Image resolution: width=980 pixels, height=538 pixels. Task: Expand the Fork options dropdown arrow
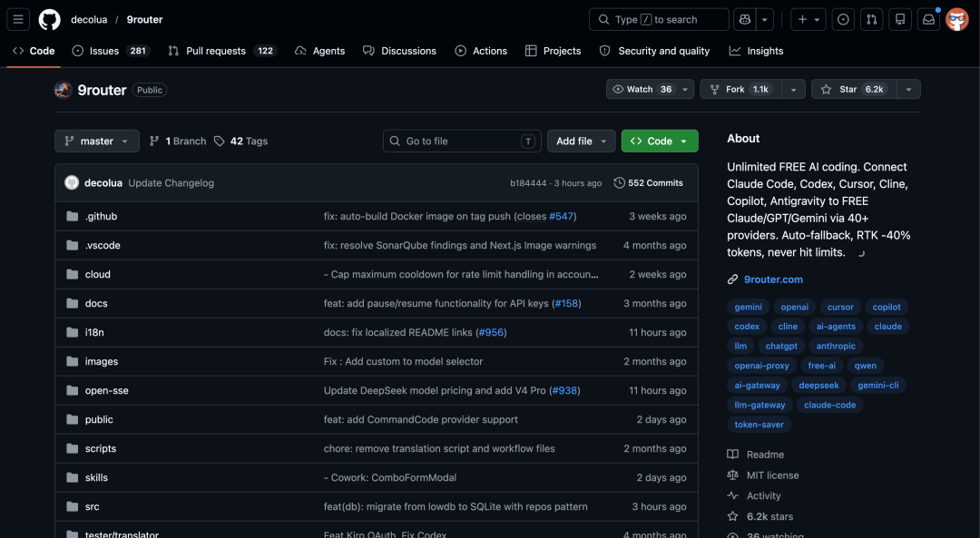click(x=793, y=89)
